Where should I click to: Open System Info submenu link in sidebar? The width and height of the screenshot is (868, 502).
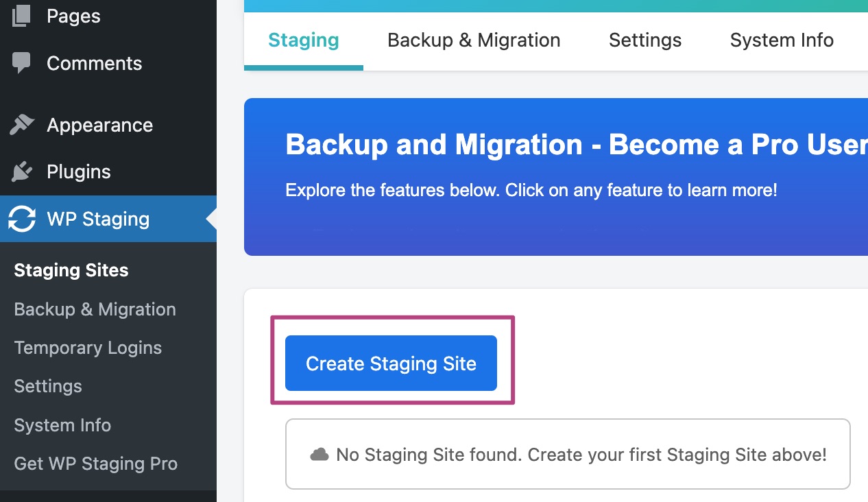point(62,425)
